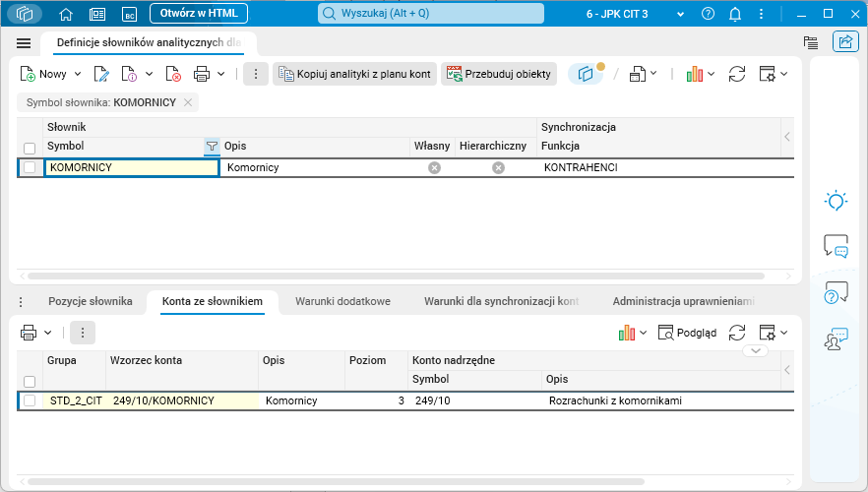
Task: Expand the Nowy dropdown arrow
Action: point(78,74)
